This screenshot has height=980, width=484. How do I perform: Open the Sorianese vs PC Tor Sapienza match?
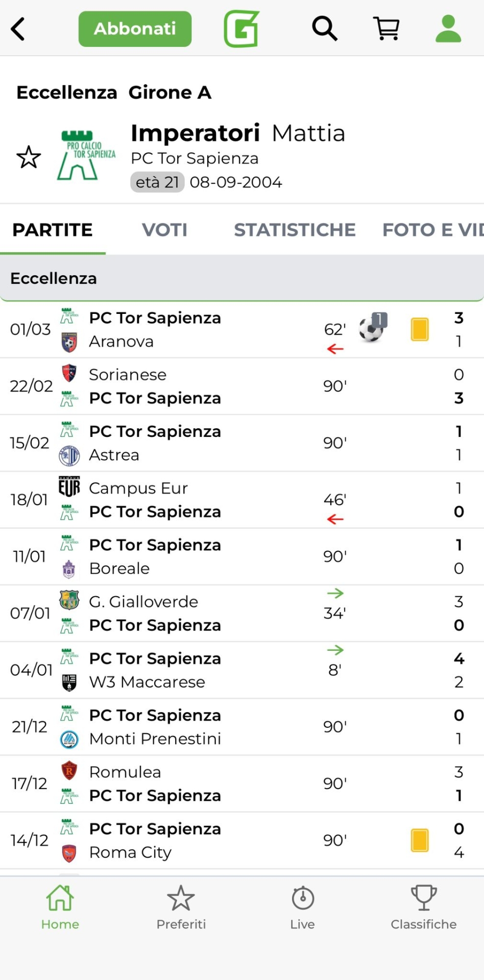[204, 386]
